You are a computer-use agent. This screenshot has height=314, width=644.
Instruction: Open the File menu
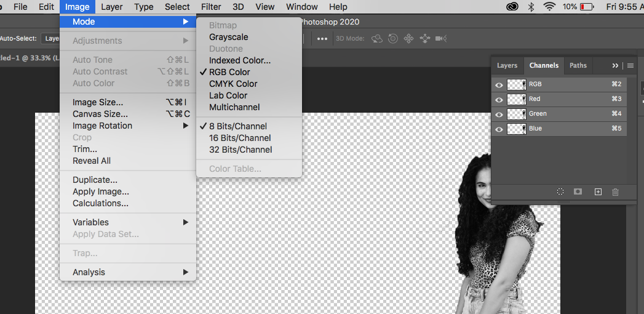[20, 7]
